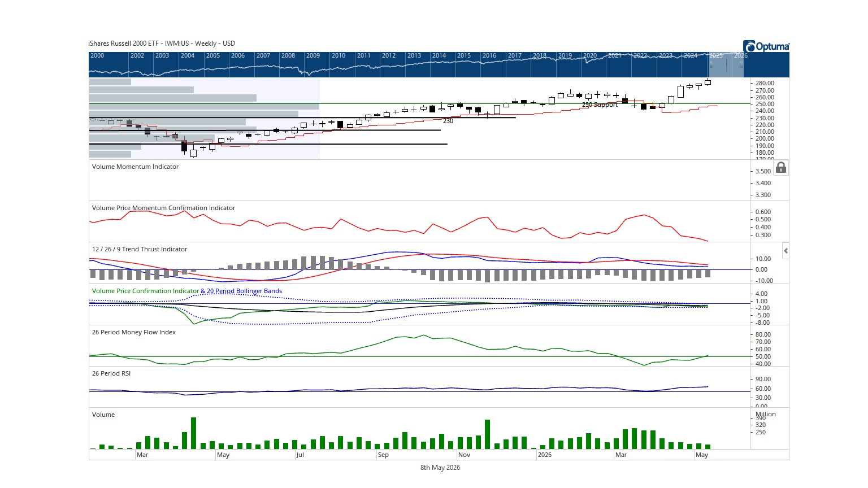Image resolution: width=868 pixels, height=488 pixels.
Task: Click the Volume Momentum Indicator title
Action: click(x=135, y=167)
